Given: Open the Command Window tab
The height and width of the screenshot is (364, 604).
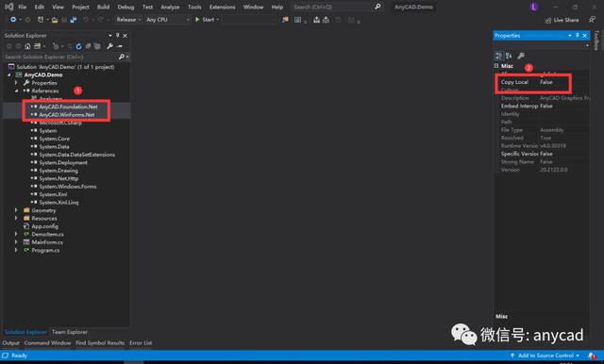Looking at the screenshot, I should pyautogui.click(x=47, y=343).
